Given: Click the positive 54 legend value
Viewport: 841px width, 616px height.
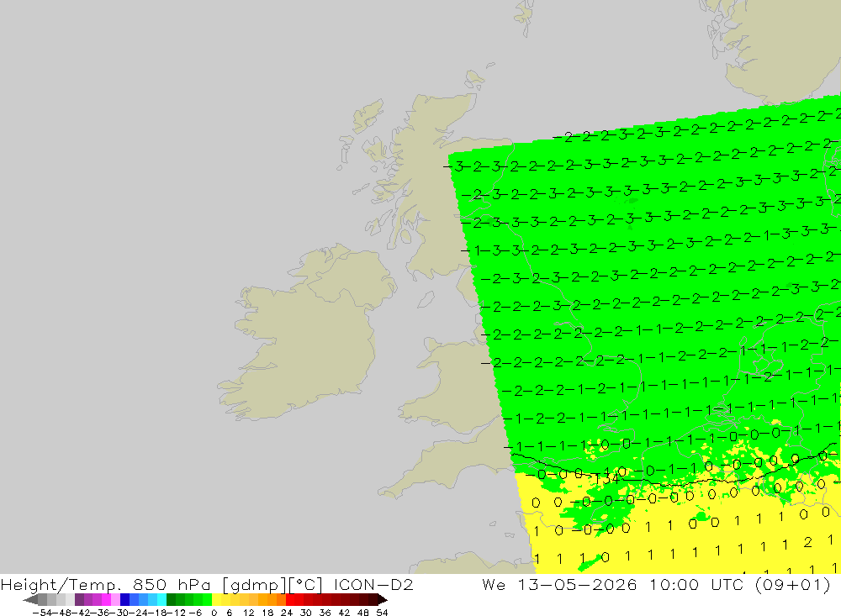Looking at the screenshot, I should 382,613.
